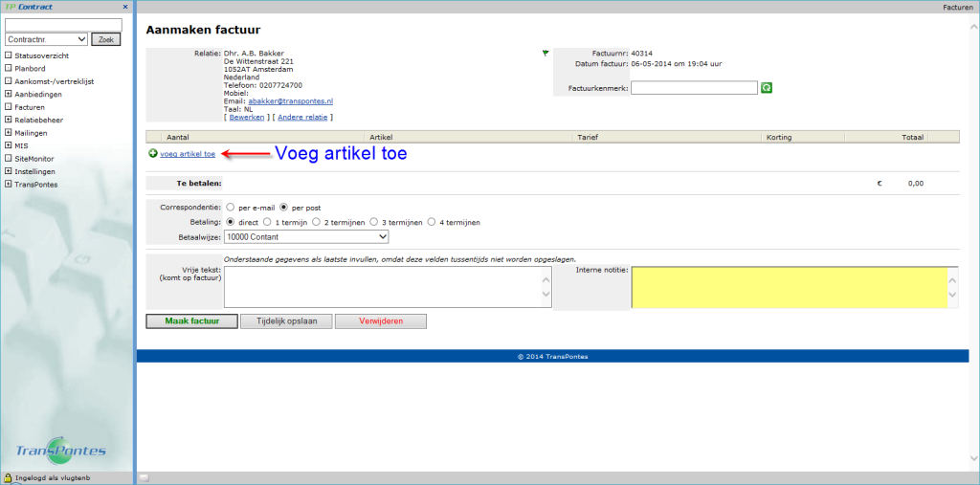The height and width of the screenshot is (485, 980).
Task: Open Facturen in the sidebar menu
Action: (30, 107)
